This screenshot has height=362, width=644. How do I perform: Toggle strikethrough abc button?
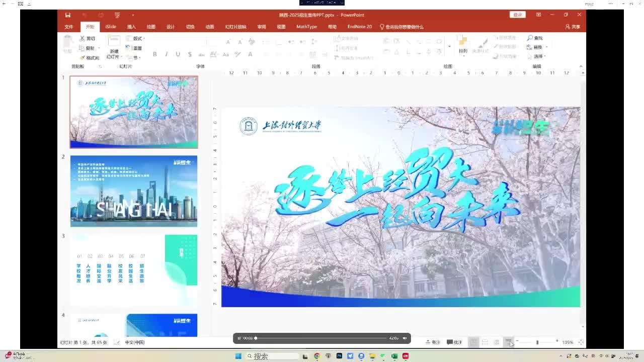[x=201, y=54]
